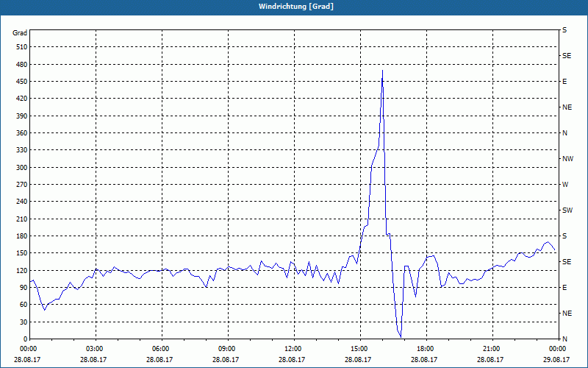The width and height of the screenshot is (588, 368).
Task: Click the 09:00 time axis label
Action: coord(228,349)
